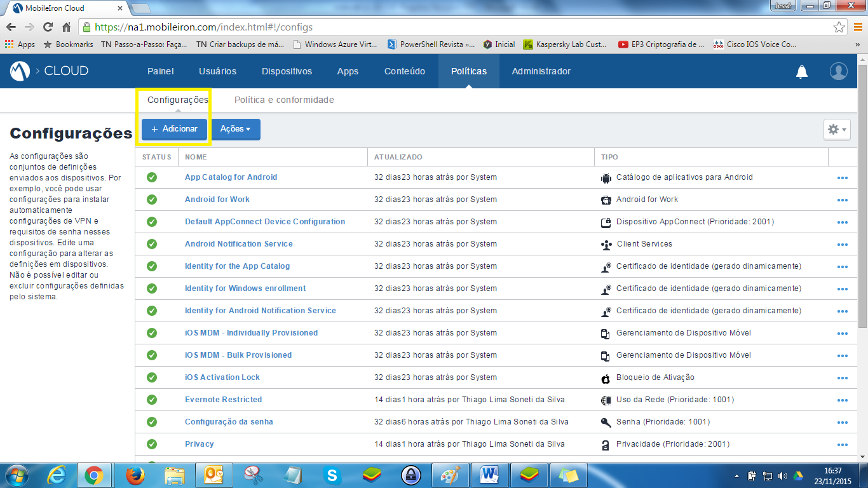Open Identity for Windows enrollment link
Image resolution: width=868 pixels, height=488 pixels.
tap(245, 288)
